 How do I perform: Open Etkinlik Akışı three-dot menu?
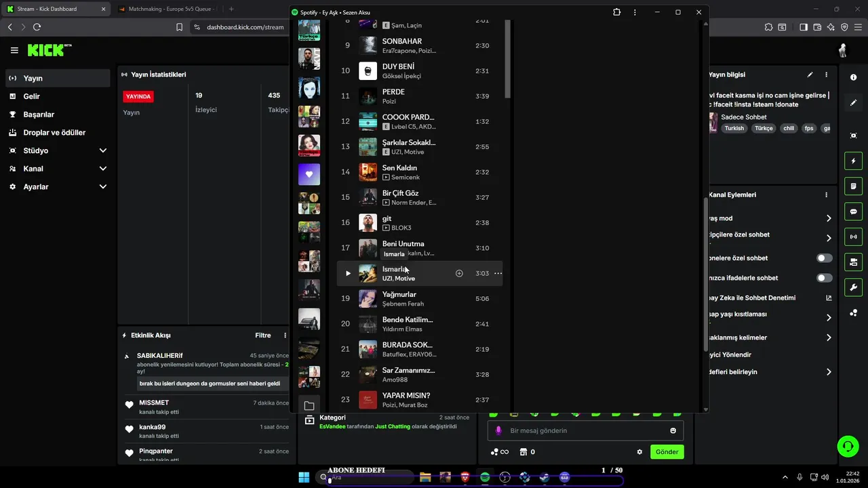(285, 335)
